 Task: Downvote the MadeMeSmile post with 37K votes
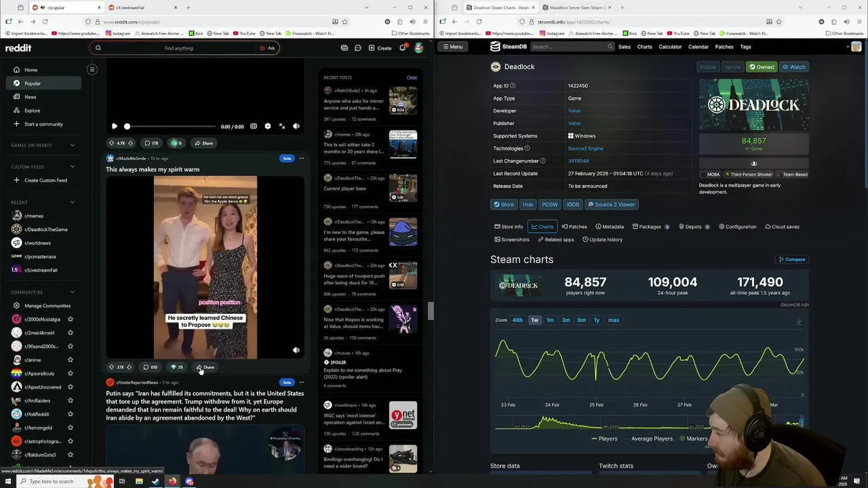129,367
